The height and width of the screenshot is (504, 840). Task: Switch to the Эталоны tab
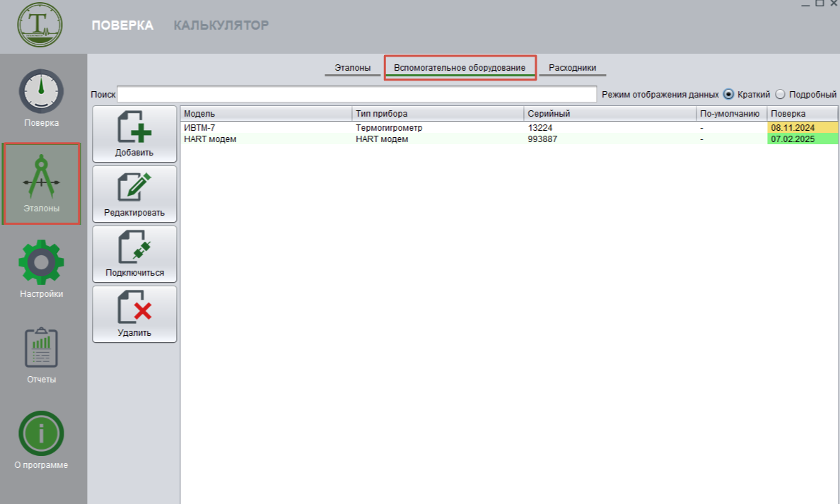pyautogui.click(x=352, y=68)
